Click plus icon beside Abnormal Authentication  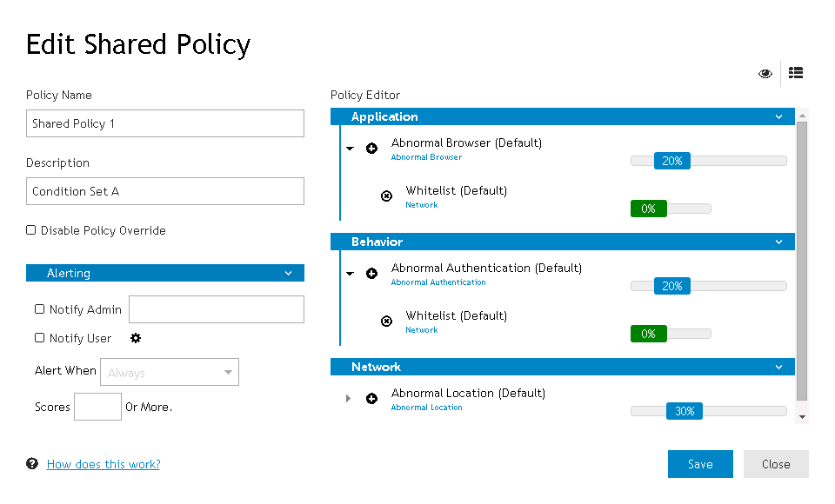[371, 274]
